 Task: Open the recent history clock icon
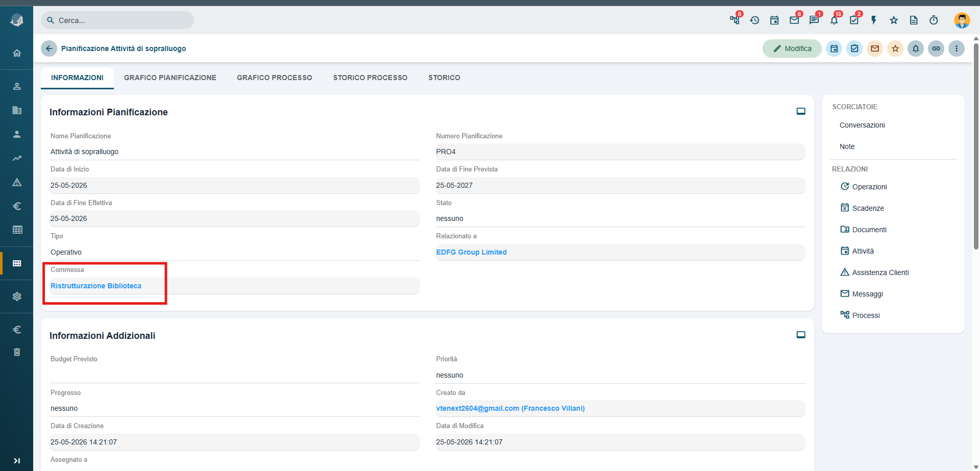[755, 20]
